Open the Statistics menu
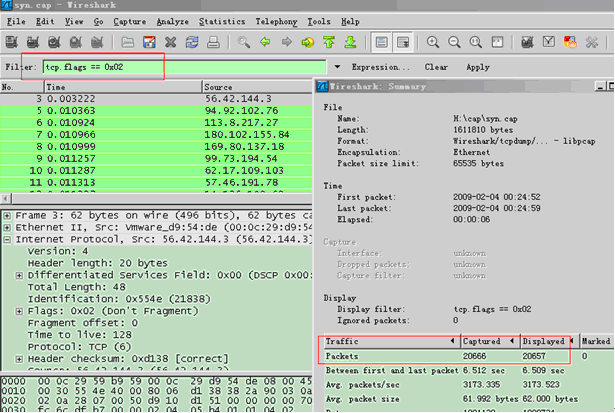 click(222, 22)
